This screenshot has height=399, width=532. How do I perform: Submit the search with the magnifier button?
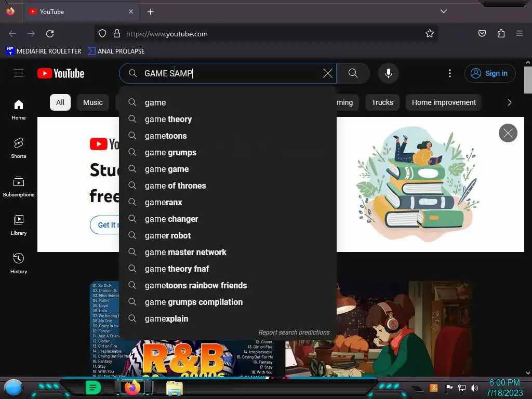tap(353, 73)
